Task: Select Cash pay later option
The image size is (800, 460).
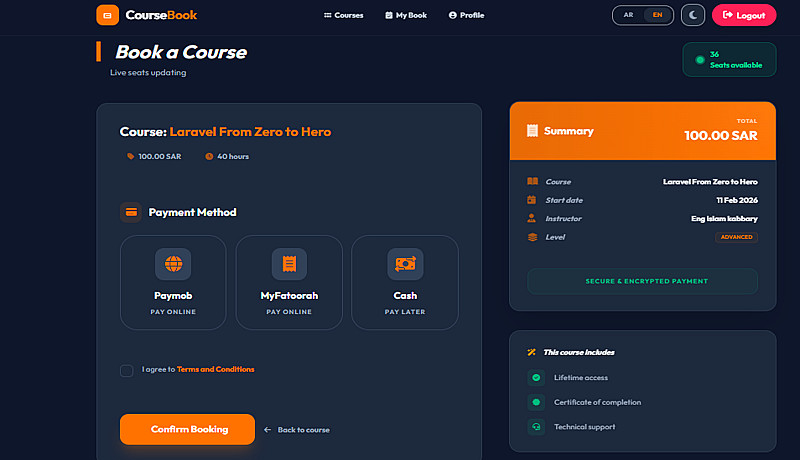Action: tap(405, 282)
